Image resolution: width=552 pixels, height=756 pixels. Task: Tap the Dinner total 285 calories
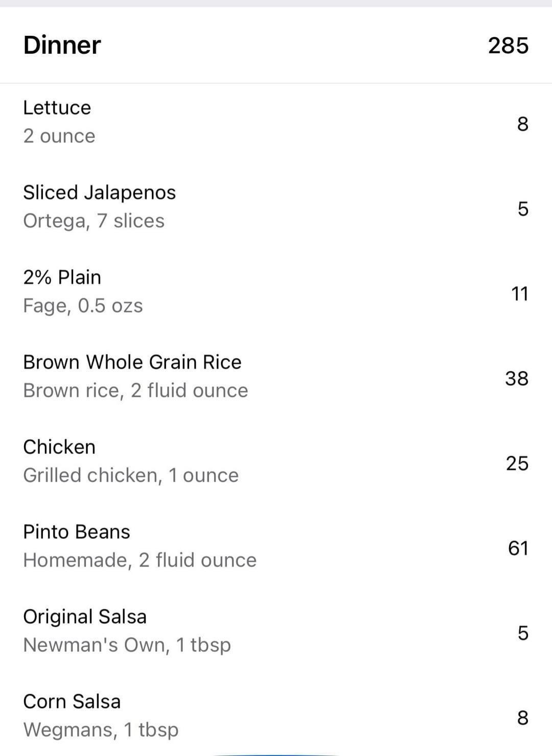point(508,45)
